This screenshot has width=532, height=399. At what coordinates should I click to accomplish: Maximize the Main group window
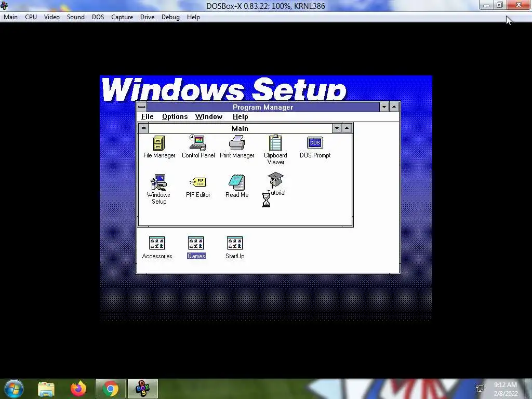(347, 128)
